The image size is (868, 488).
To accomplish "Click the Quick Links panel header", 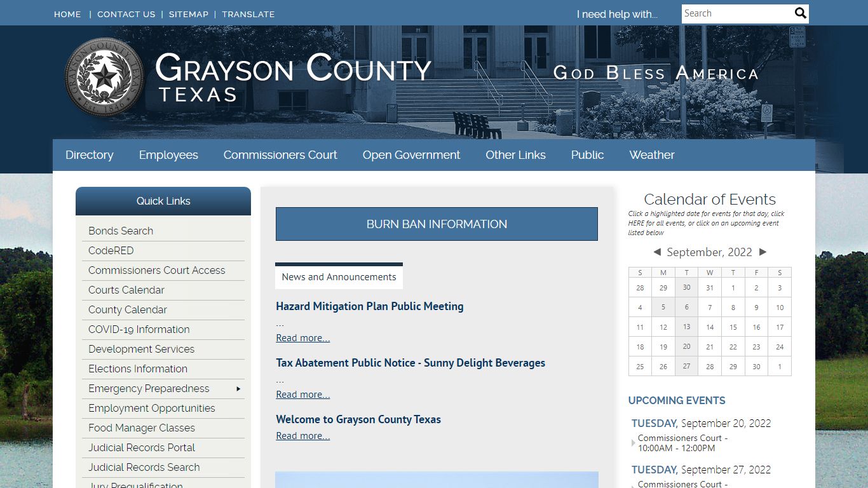I will point(163,201).
